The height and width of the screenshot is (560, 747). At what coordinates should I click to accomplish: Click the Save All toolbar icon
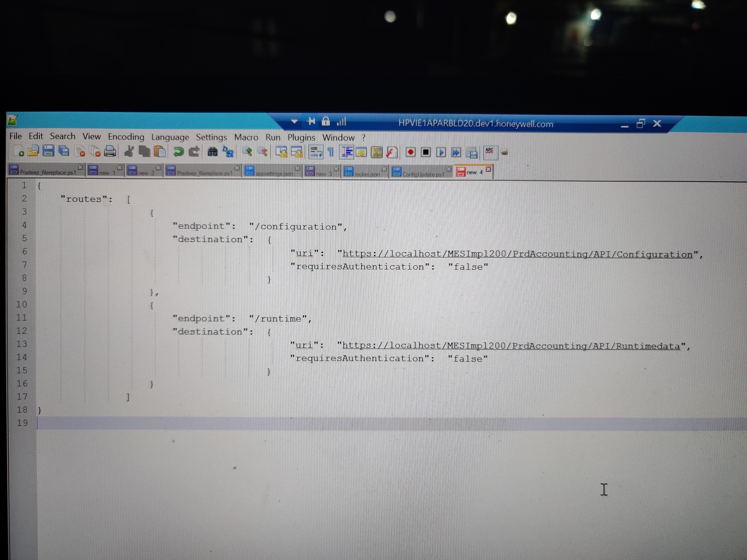click(64, 151)
